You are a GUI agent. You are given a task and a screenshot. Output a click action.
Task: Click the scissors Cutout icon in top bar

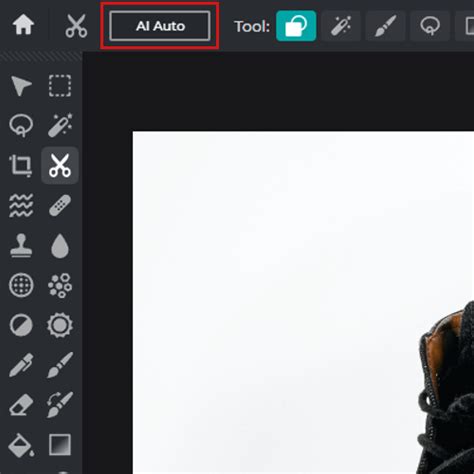pos(76,26)
